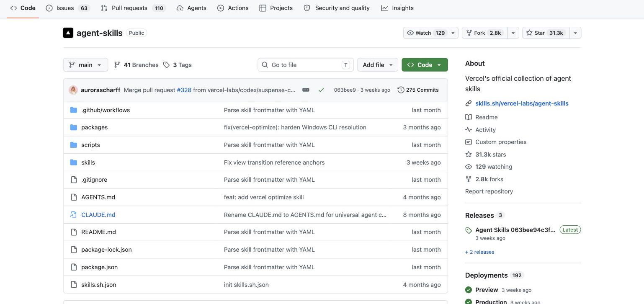Click the pulse icon beside Activity
Screen dimensions: 644x304
pos(469,130)
